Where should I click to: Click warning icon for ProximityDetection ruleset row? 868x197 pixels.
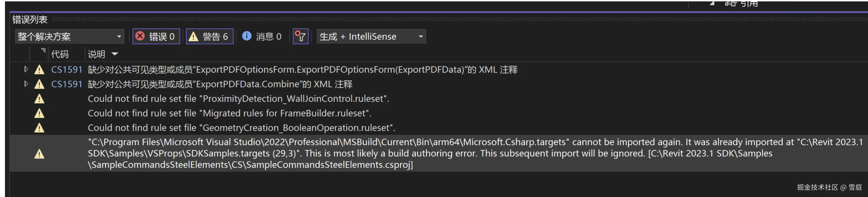(39, 99)
